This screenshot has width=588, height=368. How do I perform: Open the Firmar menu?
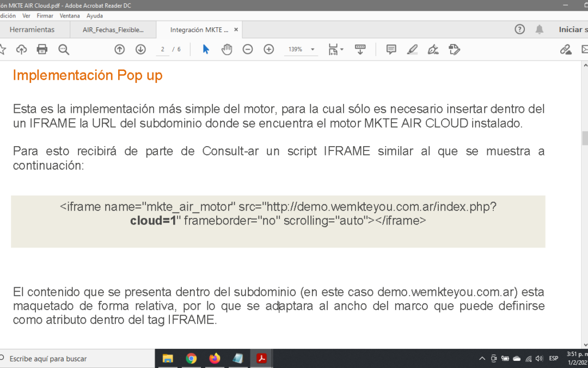(x=45, y=16)
